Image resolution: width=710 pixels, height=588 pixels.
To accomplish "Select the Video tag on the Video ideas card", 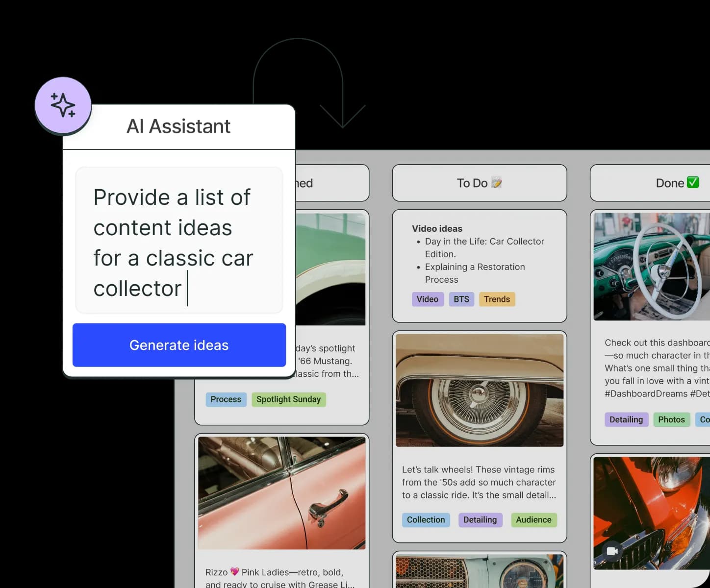I will pyautogui.click(x=427, y=299).
